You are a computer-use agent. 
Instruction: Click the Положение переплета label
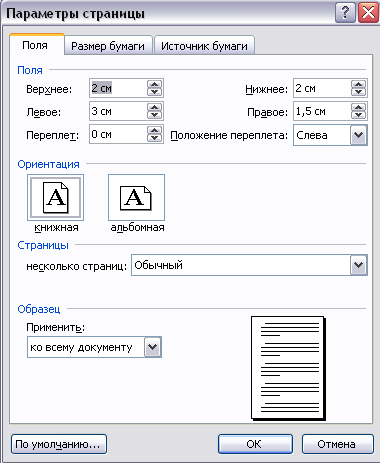229,135
